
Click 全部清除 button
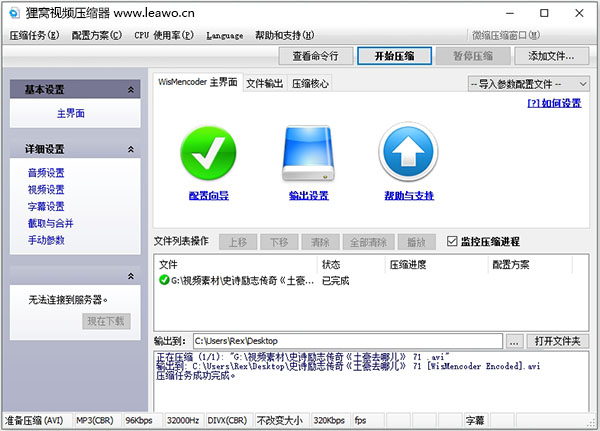click(x=368, y=242)
